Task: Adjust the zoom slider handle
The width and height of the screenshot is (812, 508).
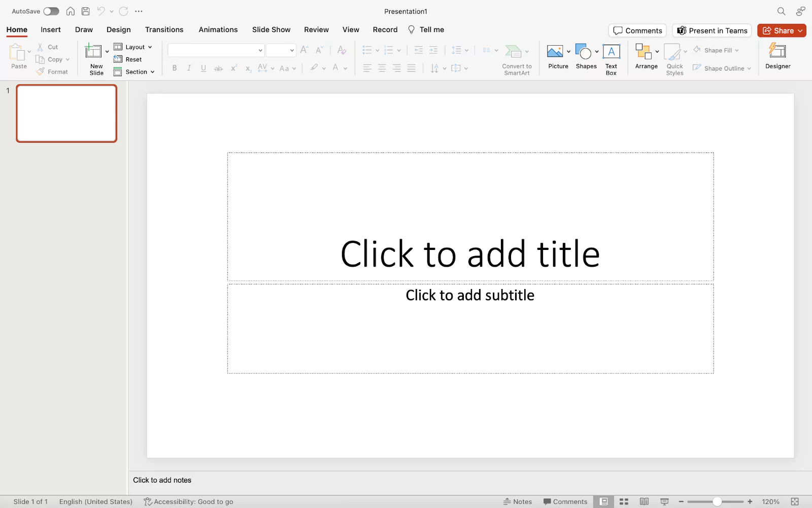Action: coord(717,501)
